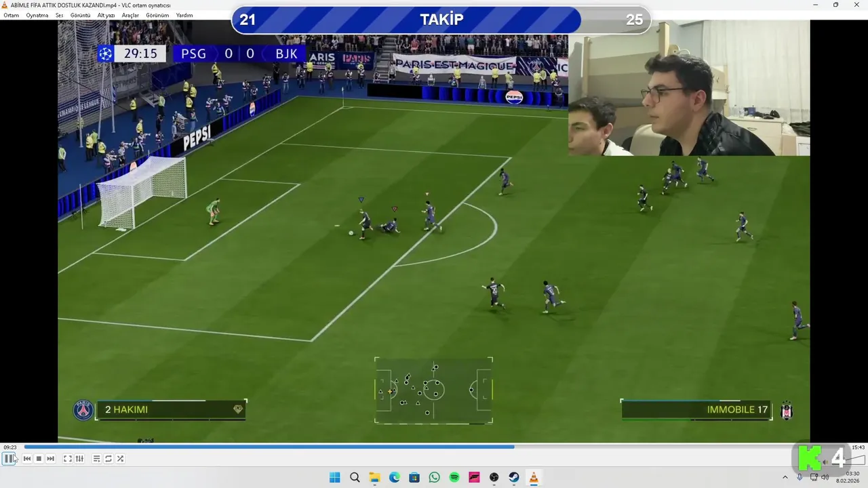Open network settings from the tray

814,477
